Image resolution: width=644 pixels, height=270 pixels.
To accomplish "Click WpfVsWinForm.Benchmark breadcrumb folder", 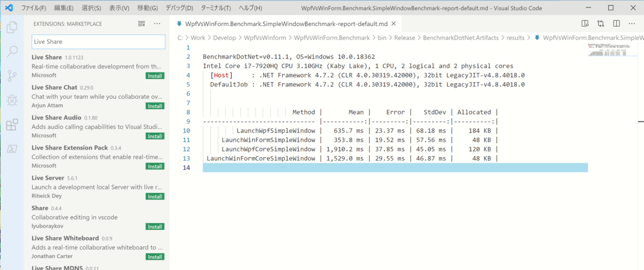I will 332,38.
